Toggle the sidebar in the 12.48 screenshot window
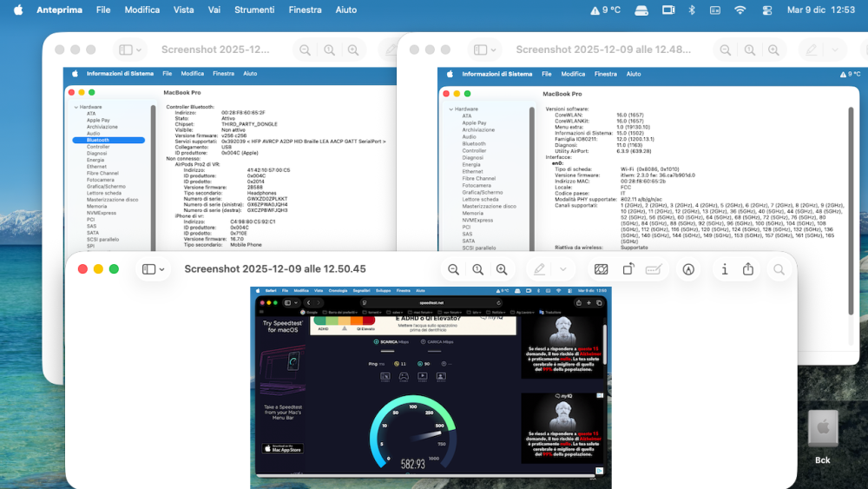Screen dimensions: 868x489 click(481, 50)
